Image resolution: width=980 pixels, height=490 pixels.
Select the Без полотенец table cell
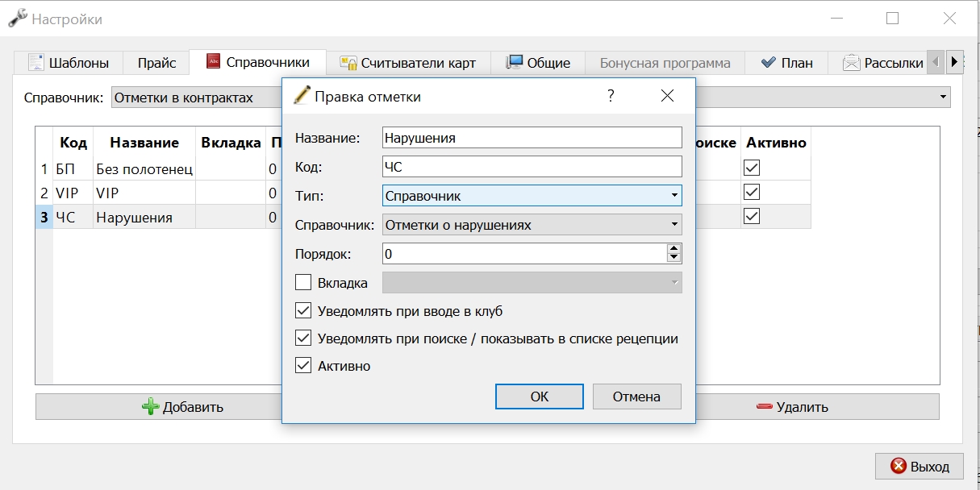144,168
